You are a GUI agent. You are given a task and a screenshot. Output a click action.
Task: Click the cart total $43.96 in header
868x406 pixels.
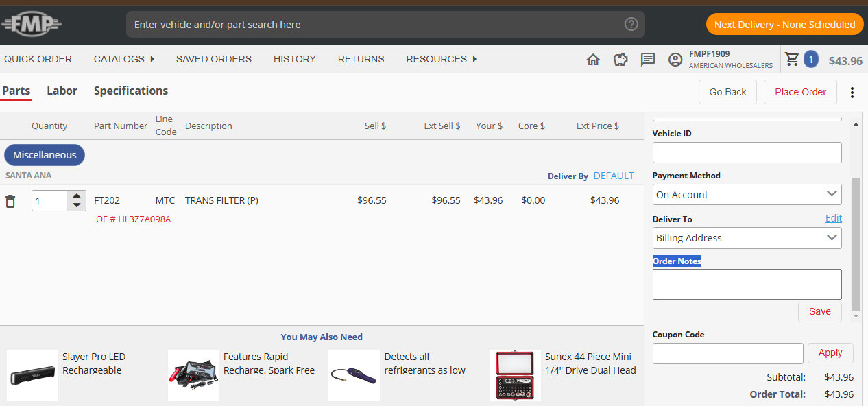845,61
